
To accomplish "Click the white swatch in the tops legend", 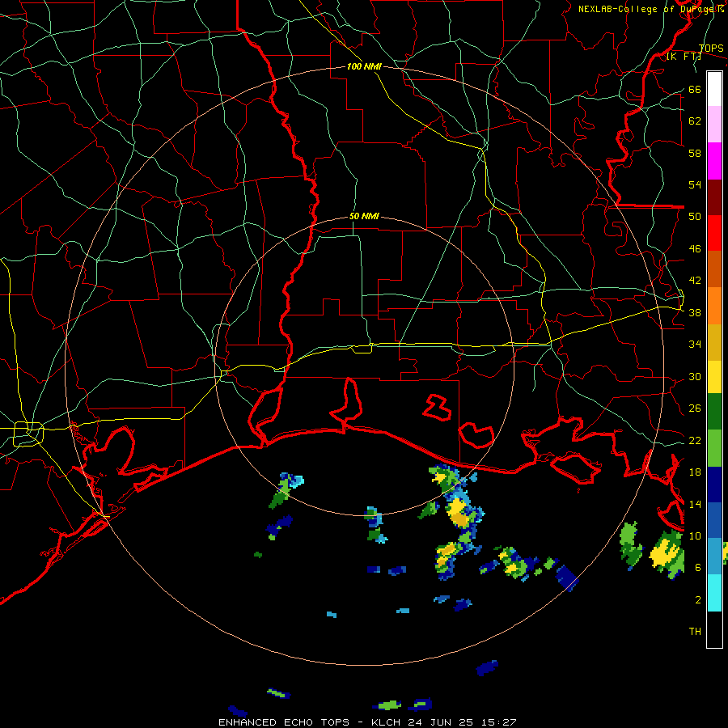I will click(x=714, y=89).
